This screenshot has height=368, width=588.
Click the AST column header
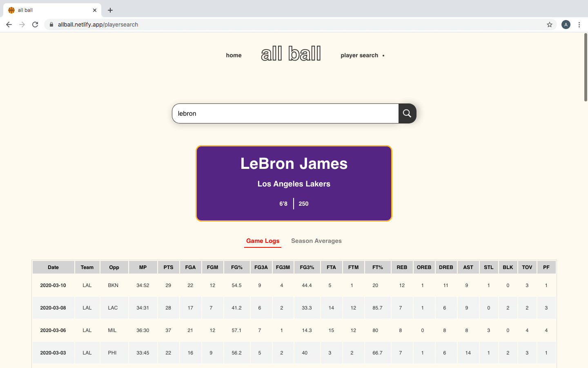click(468, 267)
